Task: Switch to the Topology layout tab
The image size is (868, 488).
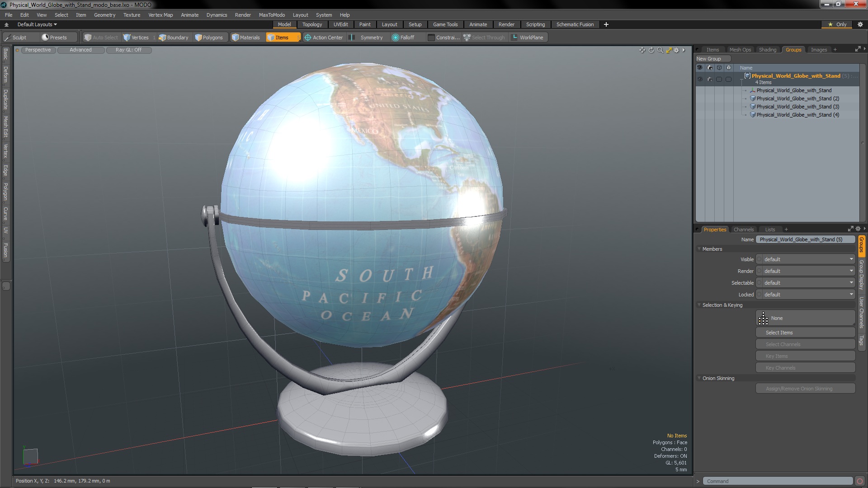Action: coord(312,24)
